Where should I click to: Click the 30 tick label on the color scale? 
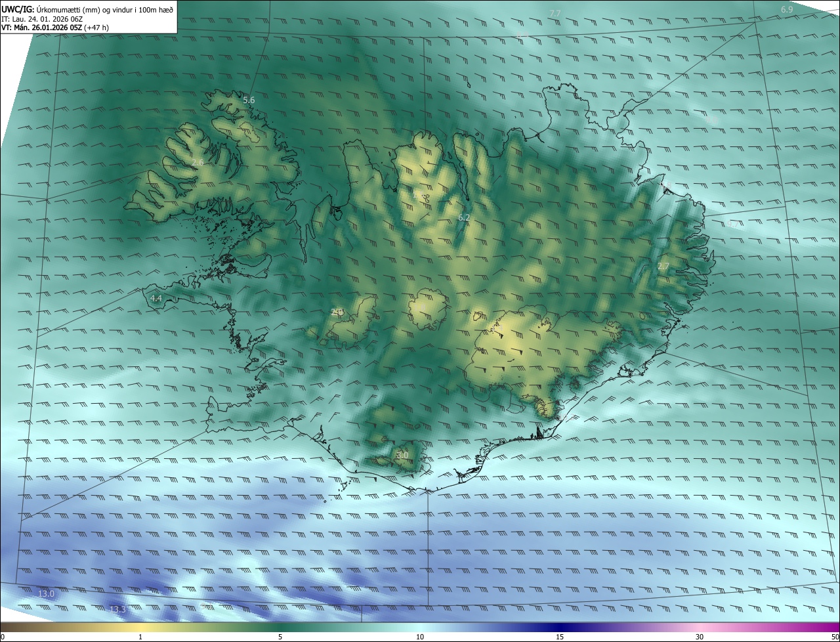click(700, 637)
